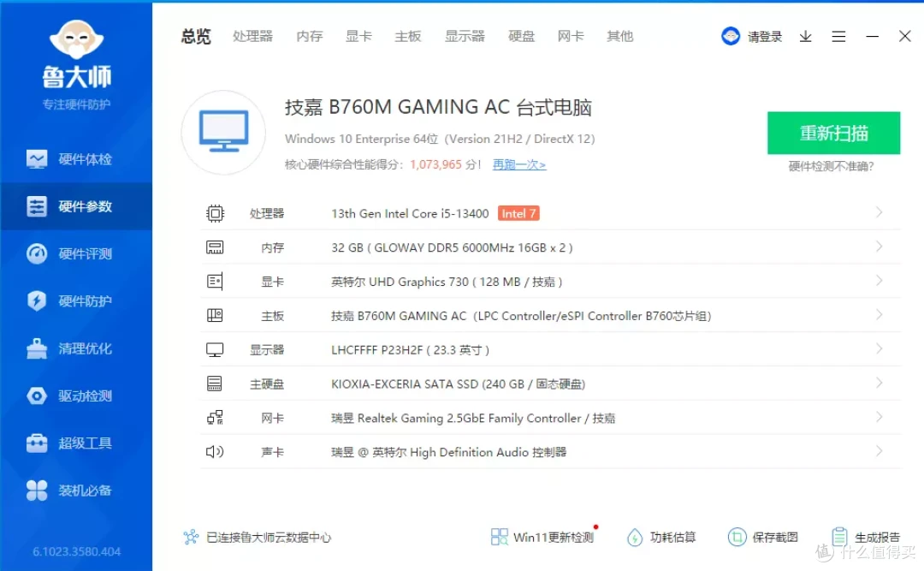Click 生成报告 generate report
924x571 pixels.
865,537
